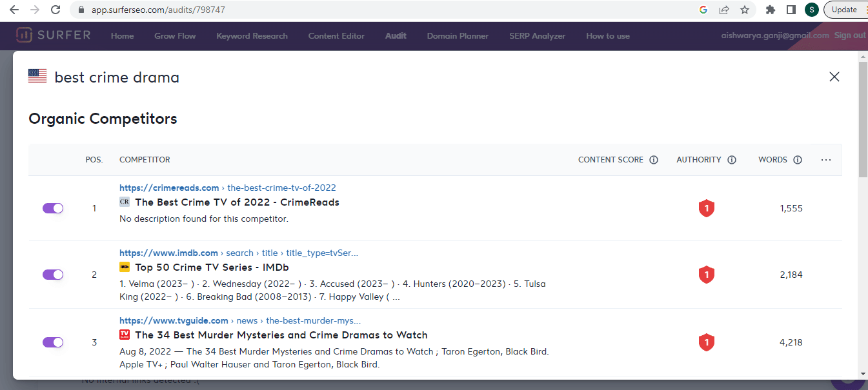Click the WORDS column header

pos(772,160)
